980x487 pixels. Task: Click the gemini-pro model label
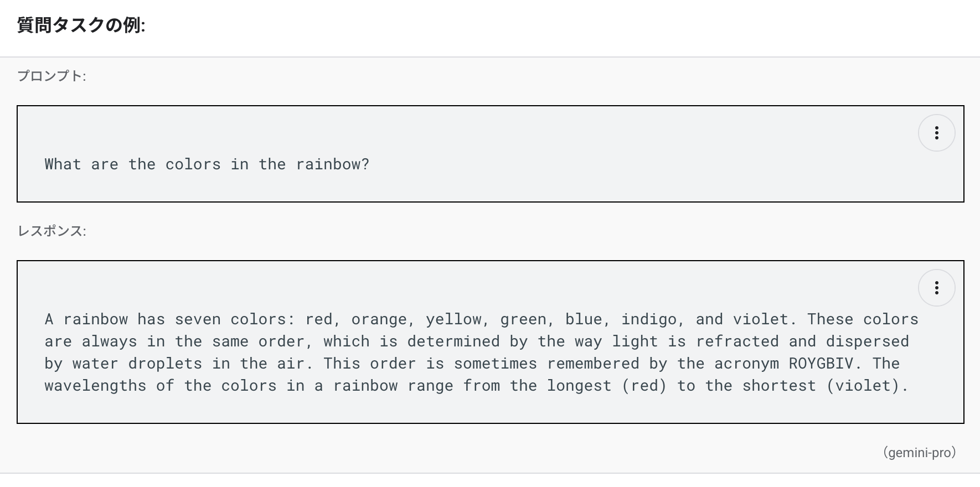(x=919, y=453)
